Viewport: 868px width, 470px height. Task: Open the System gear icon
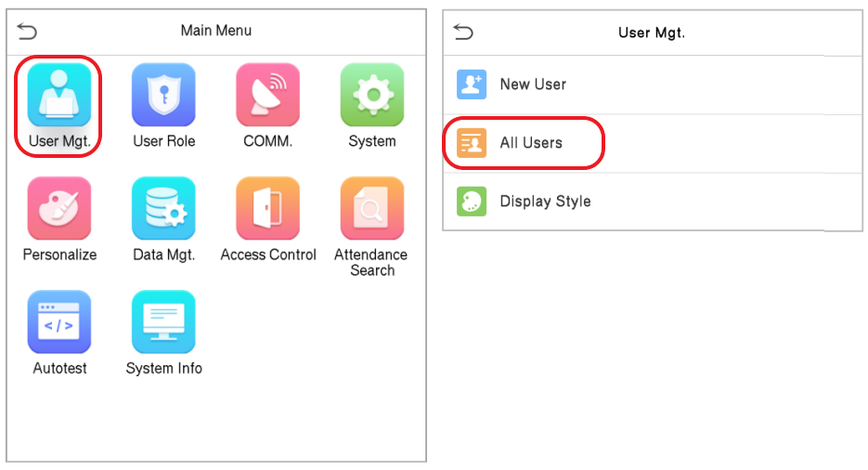pyautogui.click(x=372, y=95)
